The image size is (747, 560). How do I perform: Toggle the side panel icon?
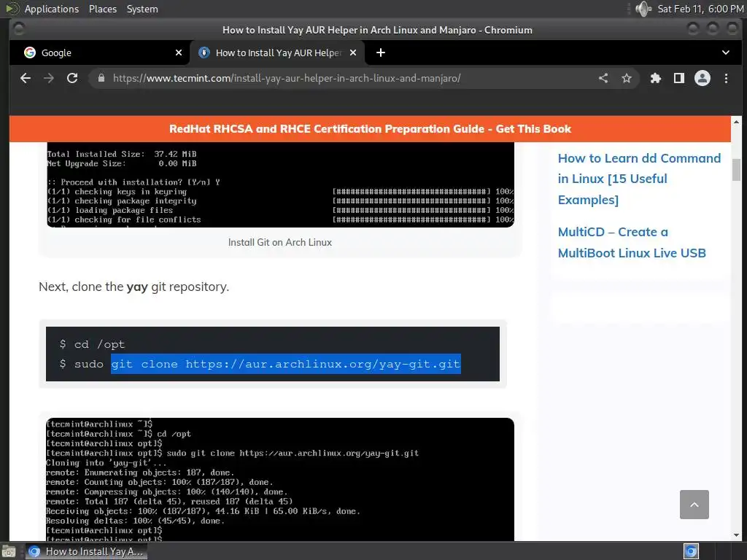pos(679,78)
